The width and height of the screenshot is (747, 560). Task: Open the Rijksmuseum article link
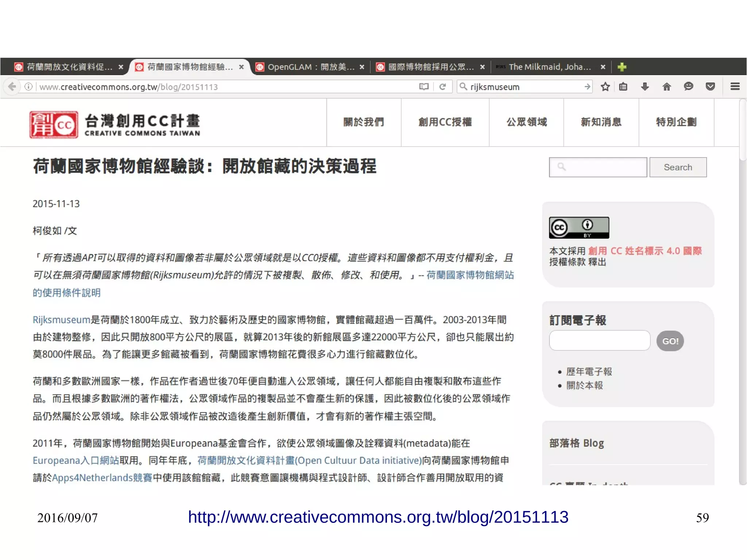pyautogui.click(x=61, y=320)
